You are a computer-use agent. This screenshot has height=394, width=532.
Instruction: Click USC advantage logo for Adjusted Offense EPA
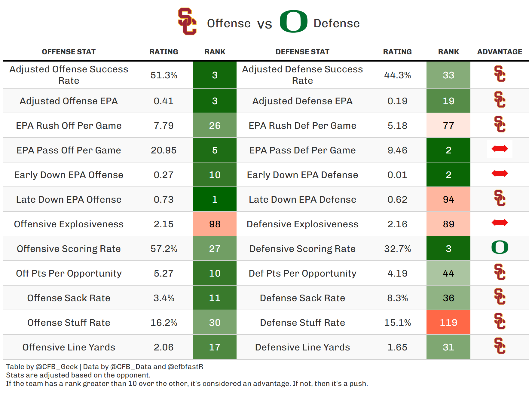point(500,100)
